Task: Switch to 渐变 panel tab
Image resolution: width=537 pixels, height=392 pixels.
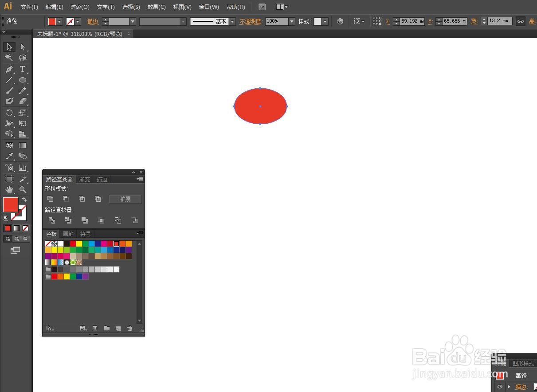Action: (84, 179)
